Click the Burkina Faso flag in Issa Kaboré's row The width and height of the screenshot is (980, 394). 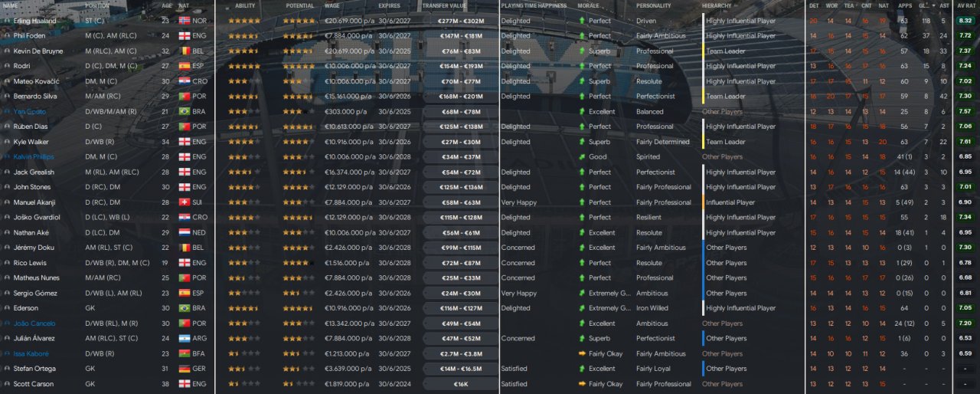pos(184,353)
